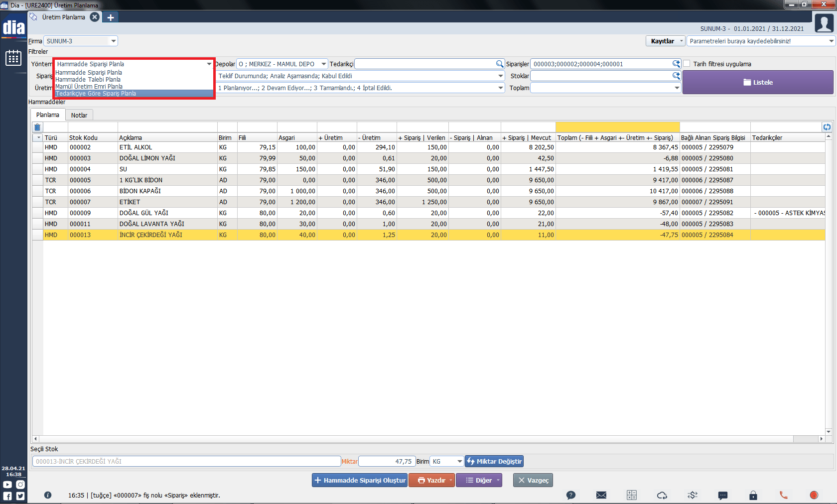
Task: Click the Miktar Değiştir button
Action: pos(494,461)
